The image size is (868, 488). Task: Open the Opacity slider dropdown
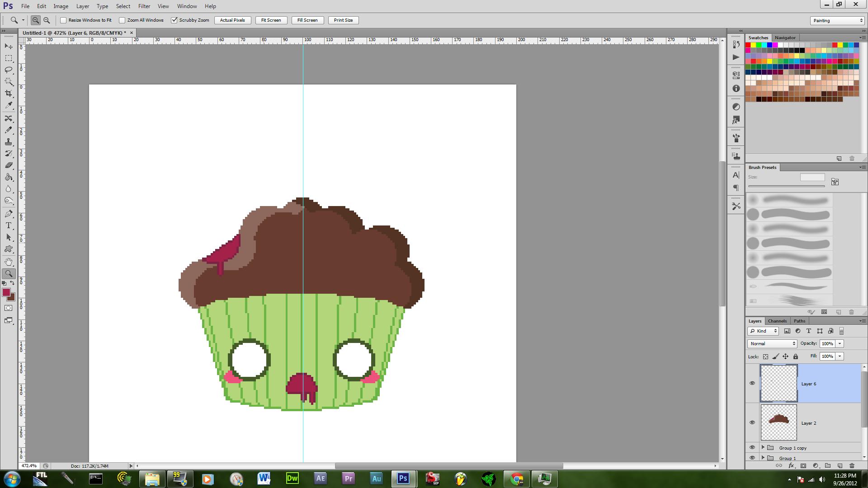(840, 343)
